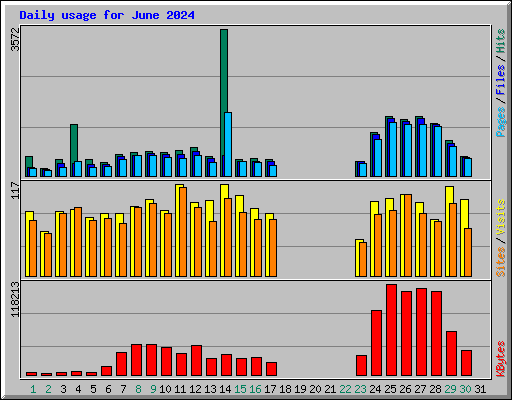
Task: Click the 3572 hits axis value
Action: [x=15, y=39]
